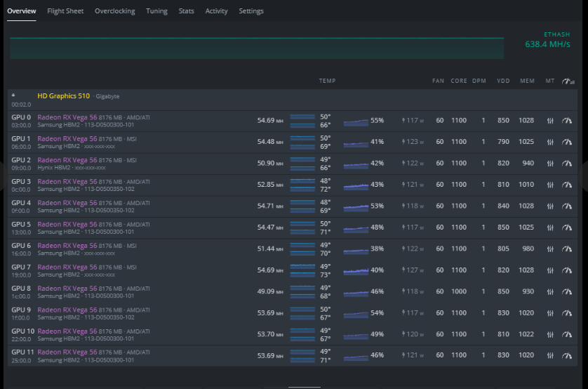Screen dimensions: 588x389
Task: Open tuning sliders icon for GPU 7
Action: (x=549, y=270)
